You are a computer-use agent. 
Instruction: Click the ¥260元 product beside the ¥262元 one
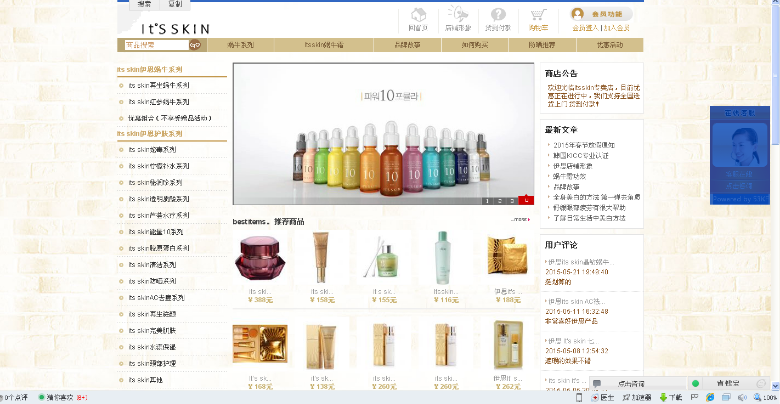coord(445,346)
